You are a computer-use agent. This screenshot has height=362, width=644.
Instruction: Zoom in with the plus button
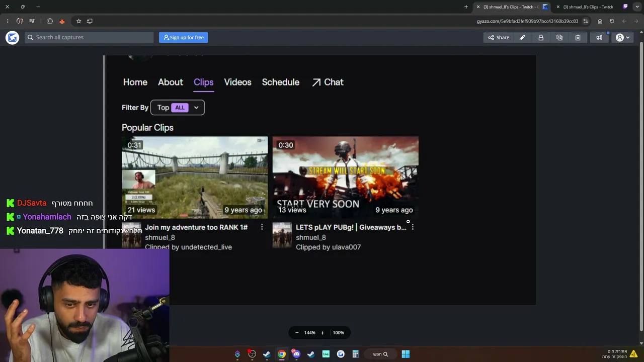click(x=323, y=333)
